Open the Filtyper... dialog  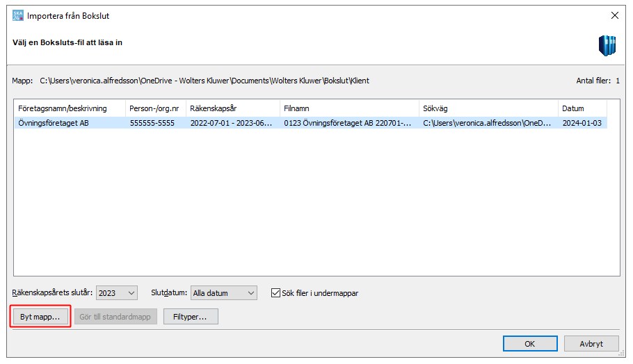(191, 317)
